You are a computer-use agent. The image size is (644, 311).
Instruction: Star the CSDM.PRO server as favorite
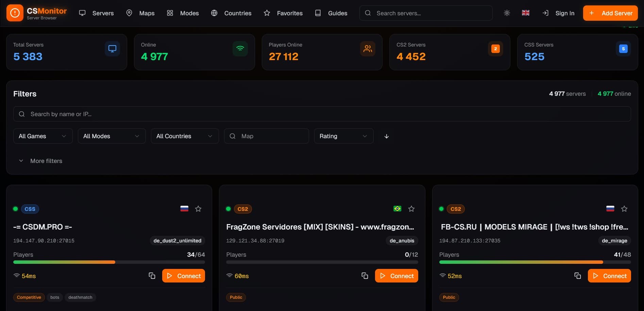click(x=198, y=209)
